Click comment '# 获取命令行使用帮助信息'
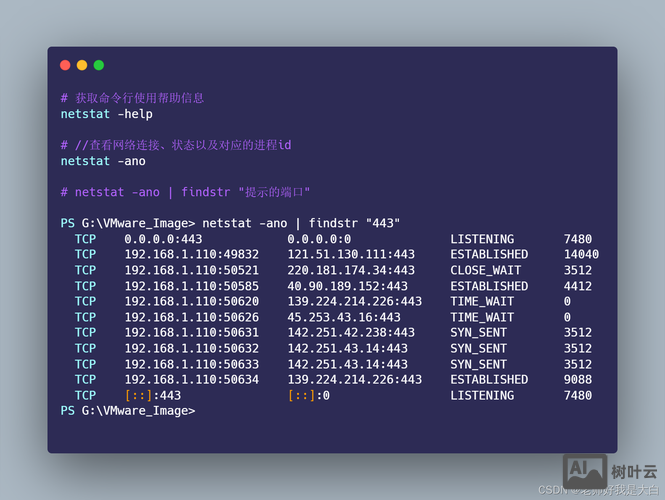Viewport: 665px width, 500px height. tap(132, 98)
